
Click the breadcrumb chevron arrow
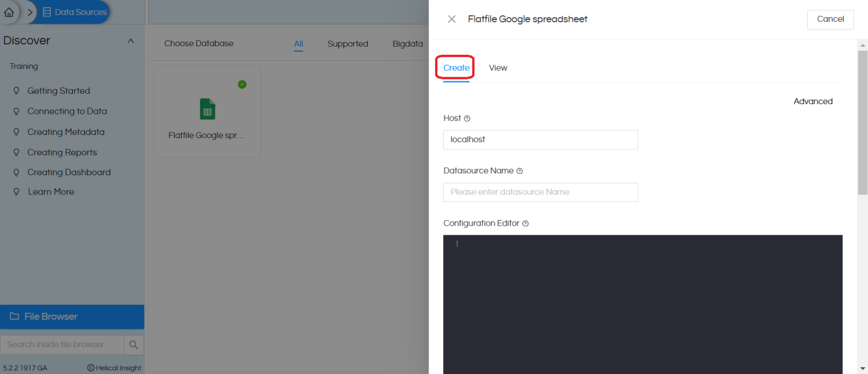tap(30, 12)
